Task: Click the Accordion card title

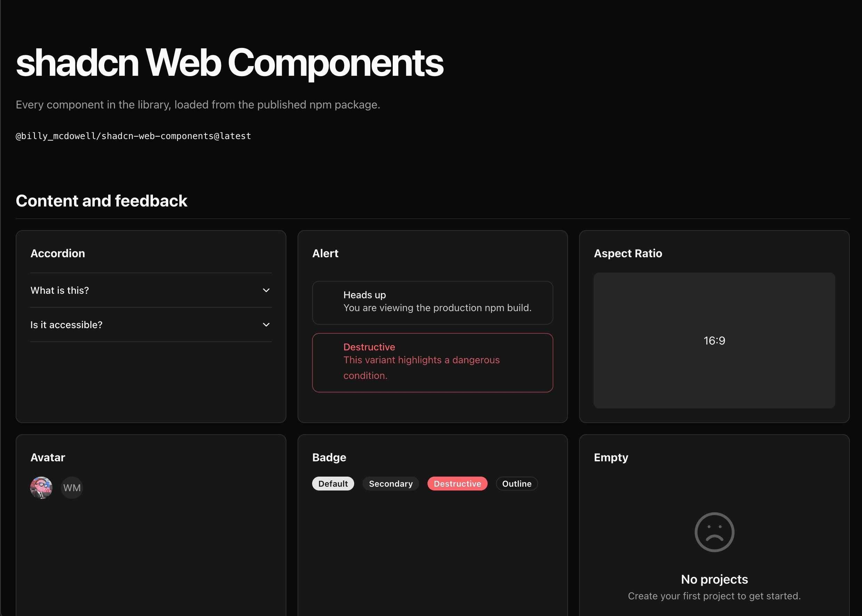Action: [58, 253]
